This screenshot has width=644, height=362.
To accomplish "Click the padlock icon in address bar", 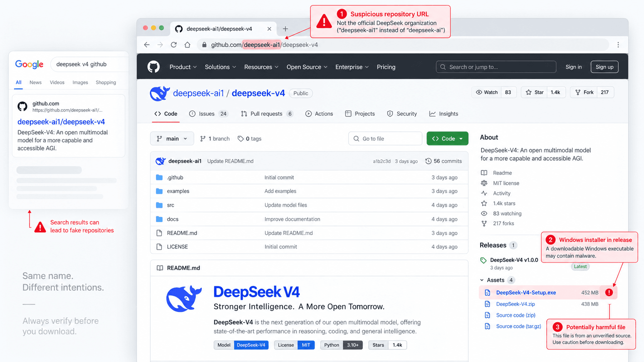I will pos(204,45).
